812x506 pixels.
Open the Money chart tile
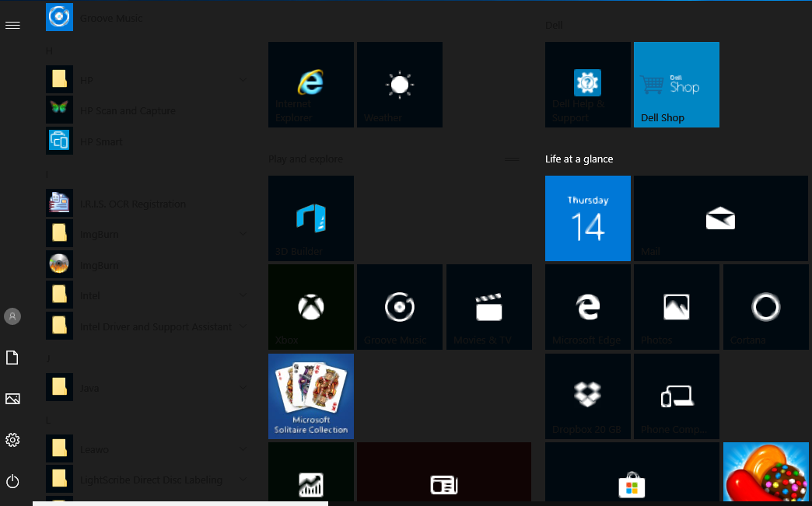pyautogui.click(x=310, y=472)
